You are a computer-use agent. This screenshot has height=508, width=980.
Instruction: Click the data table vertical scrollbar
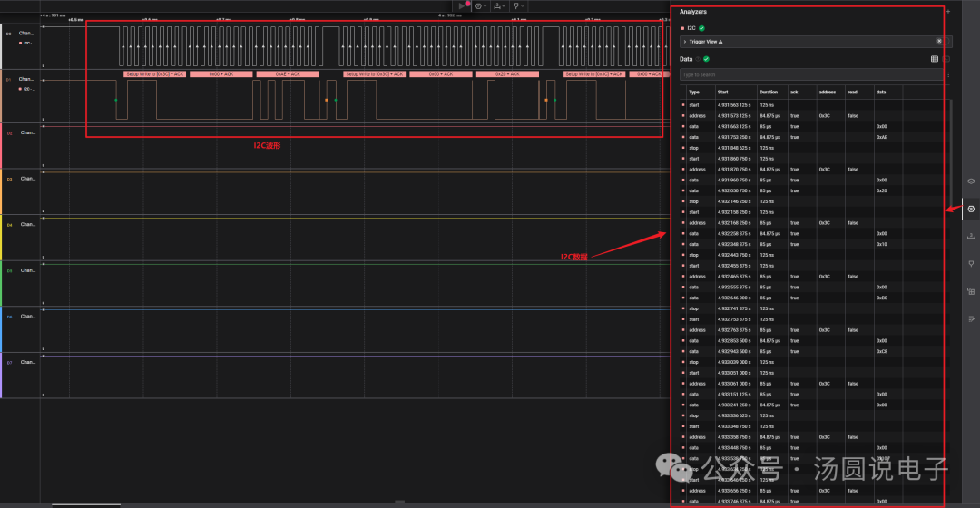click(951, 153)
